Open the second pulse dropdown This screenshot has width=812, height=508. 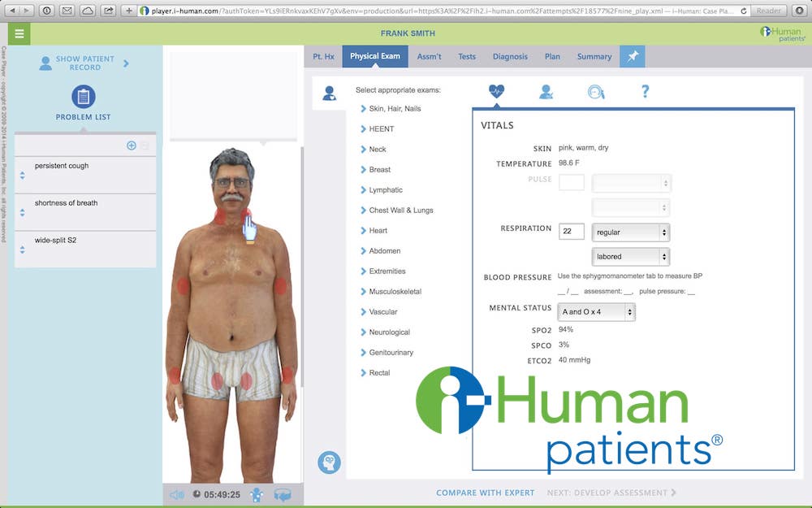pos(631,208)
